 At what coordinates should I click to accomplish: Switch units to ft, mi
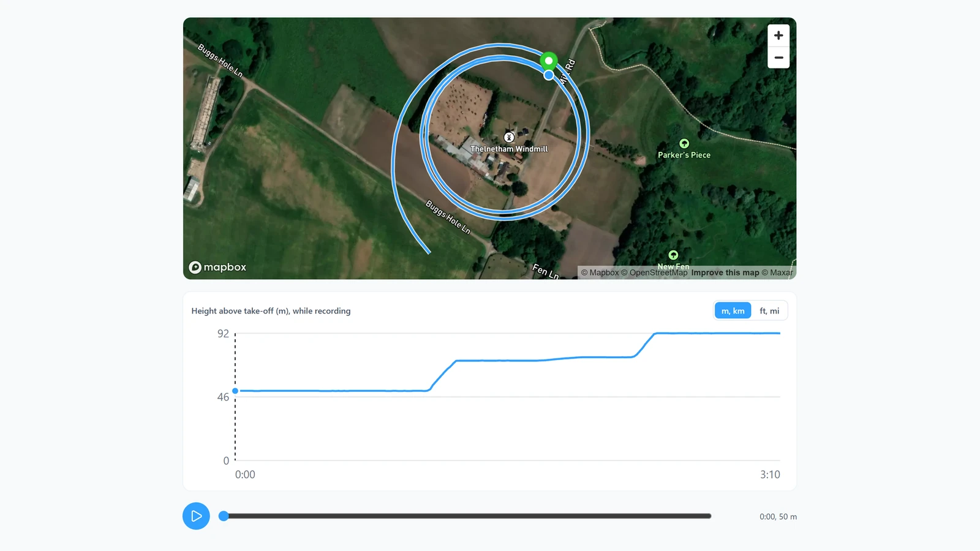click(x=769, y=311)
